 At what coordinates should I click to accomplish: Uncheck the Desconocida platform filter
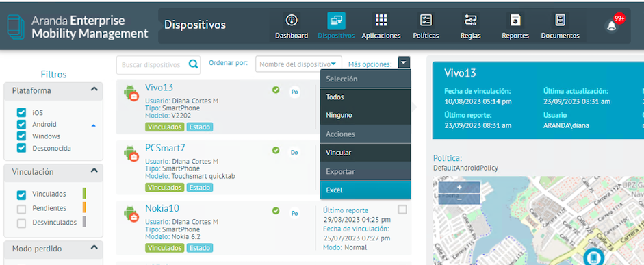click(21, 149)
